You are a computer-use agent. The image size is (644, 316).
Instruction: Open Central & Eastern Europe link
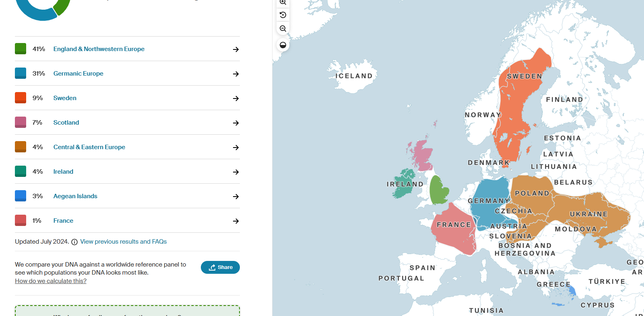89,147
